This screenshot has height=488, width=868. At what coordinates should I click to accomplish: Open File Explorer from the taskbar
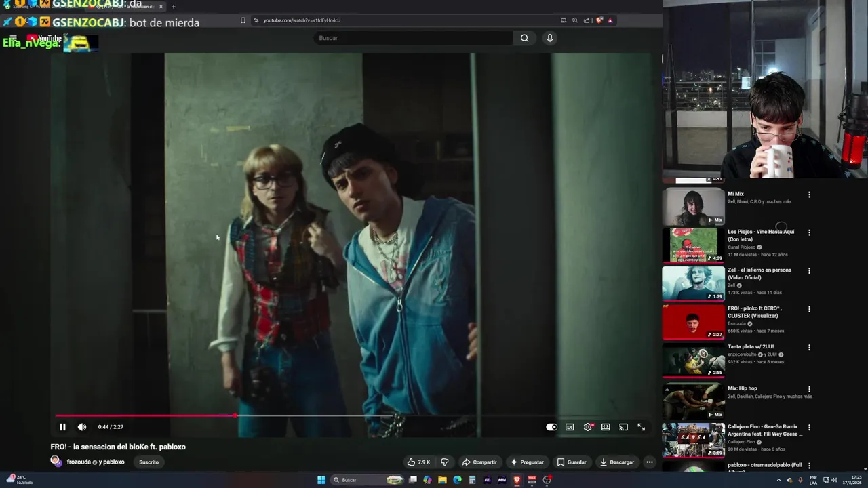click(442, 480)
